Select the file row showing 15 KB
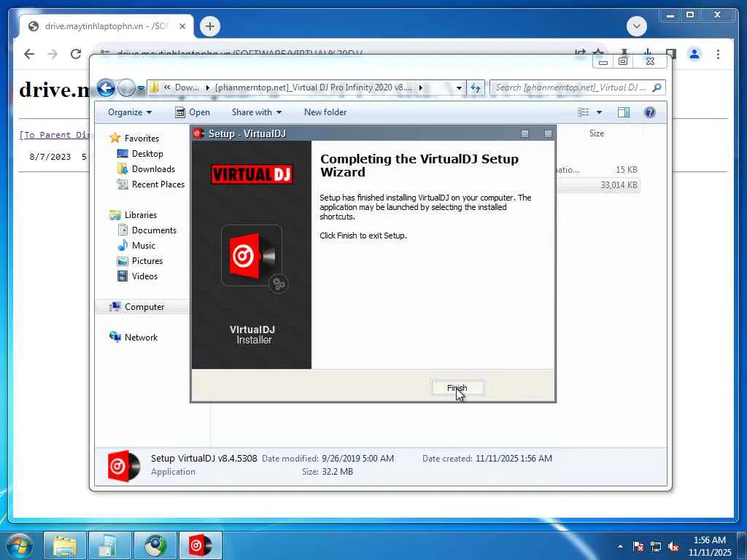The width and height of the screenshot is (747, 560). coord(598,170)
